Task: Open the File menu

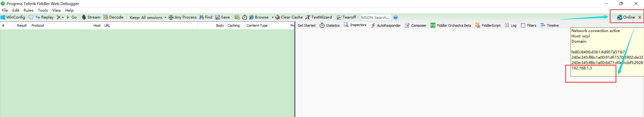Action: (5, 10)
